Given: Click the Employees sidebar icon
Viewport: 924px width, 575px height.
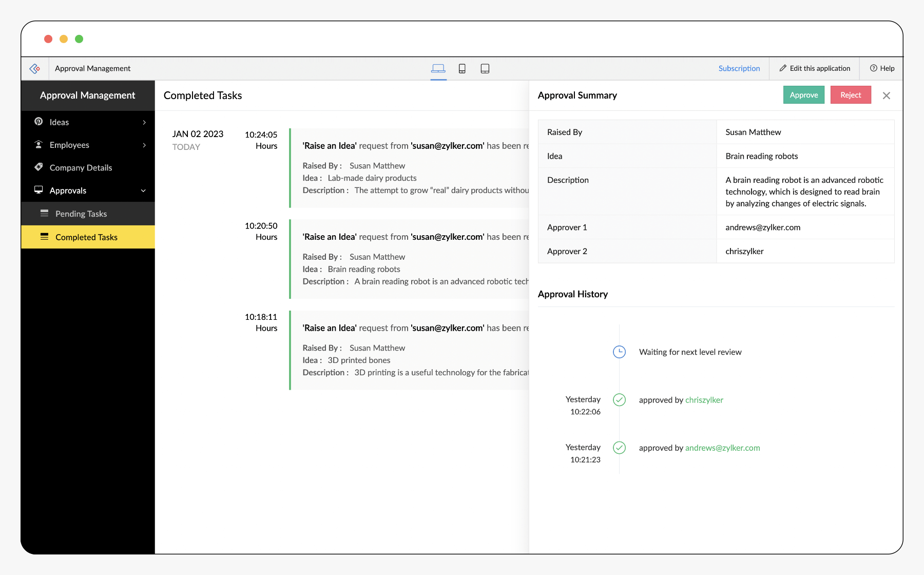Looking at the screenshot, I should point(38,144).
